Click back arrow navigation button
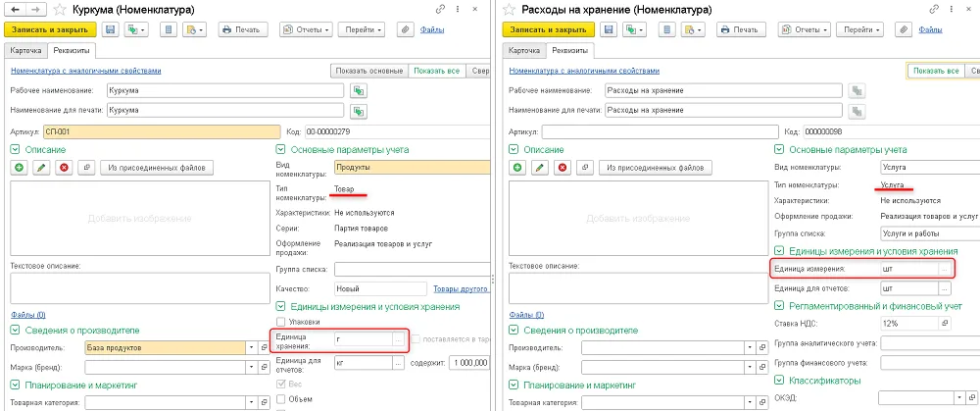Image resolution: width=980 pixels, height=411 pixels. (x=15, y=10)
